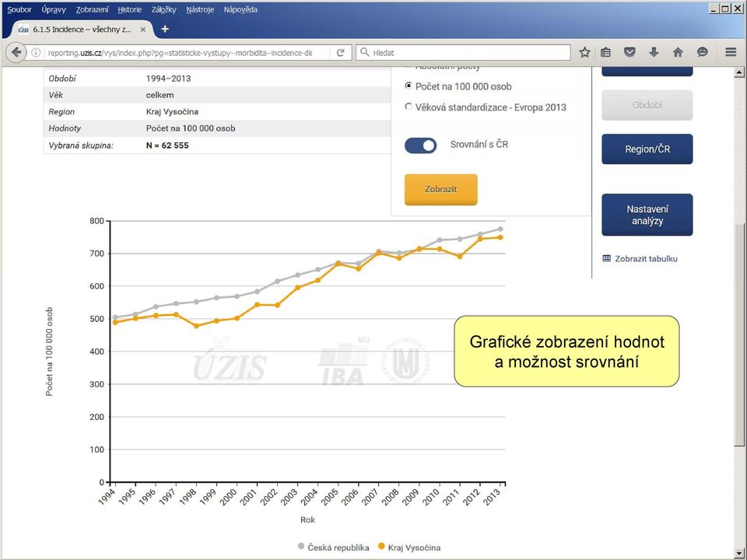Click the scrollbar down arrow
This screenshot has width=747, height=560.
739,553
